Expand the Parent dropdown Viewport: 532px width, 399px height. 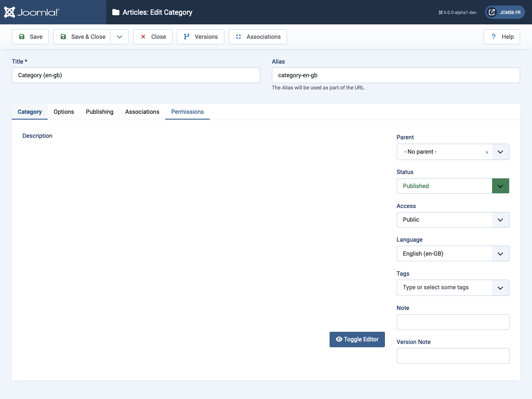[x=500, y=152]
